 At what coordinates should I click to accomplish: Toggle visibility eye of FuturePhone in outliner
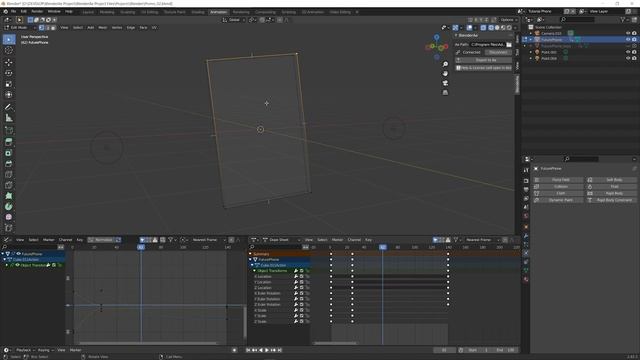tap(628, 40)
